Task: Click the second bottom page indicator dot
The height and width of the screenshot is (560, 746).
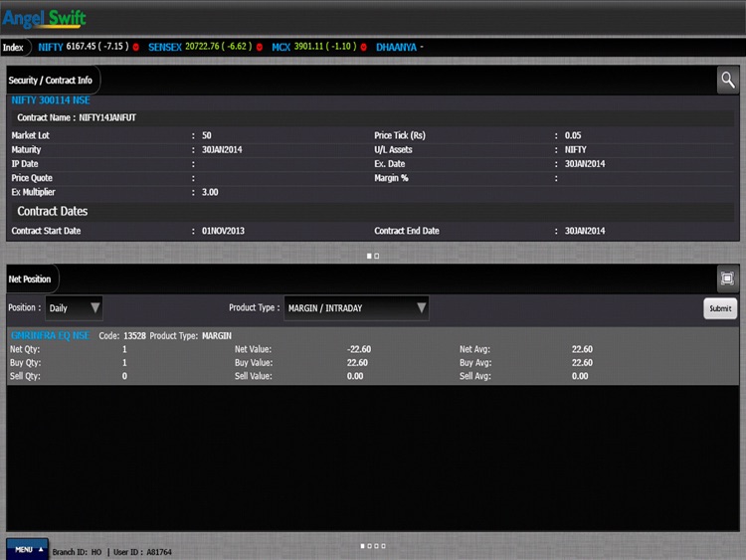Action: 370,546
